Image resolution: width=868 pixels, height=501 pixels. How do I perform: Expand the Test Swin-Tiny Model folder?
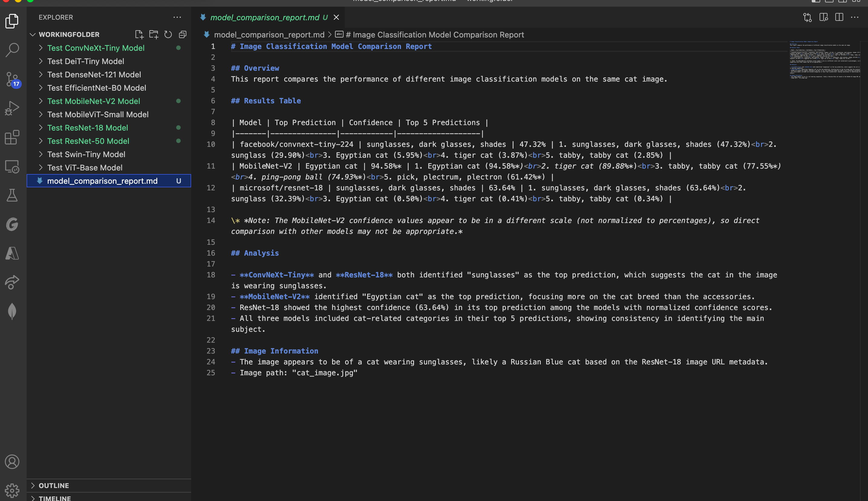coord(86,154)
